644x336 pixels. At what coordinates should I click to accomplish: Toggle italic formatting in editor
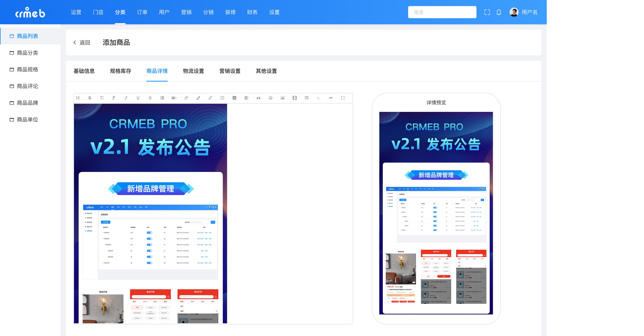point(126,98)
